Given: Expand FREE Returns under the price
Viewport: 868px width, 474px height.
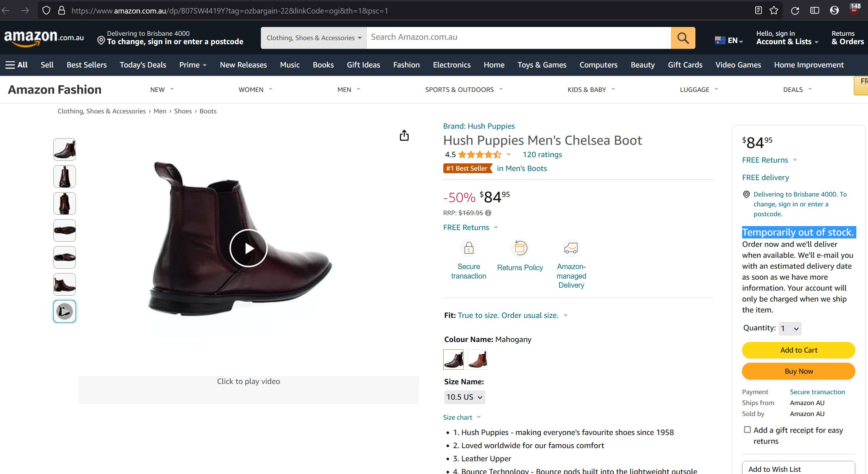Looking at the screenshot, I should pyautogui.click(x=471, y=228).
